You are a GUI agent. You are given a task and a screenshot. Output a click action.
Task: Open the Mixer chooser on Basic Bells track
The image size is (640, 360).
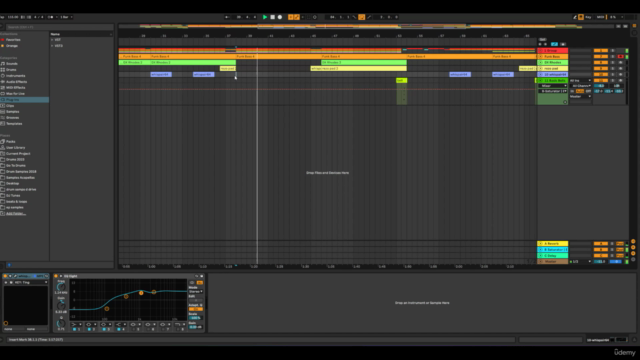[552, 86]
